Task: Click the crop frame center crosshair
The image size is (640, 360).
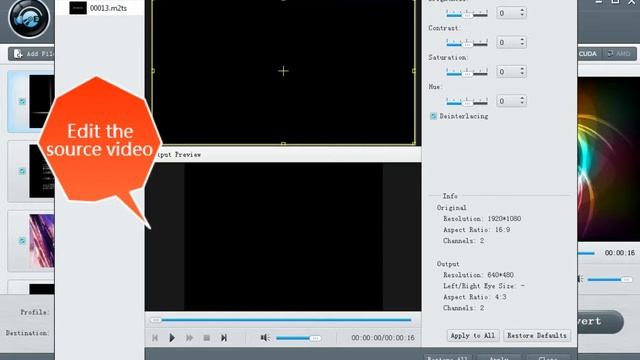Action: point(283,71)
